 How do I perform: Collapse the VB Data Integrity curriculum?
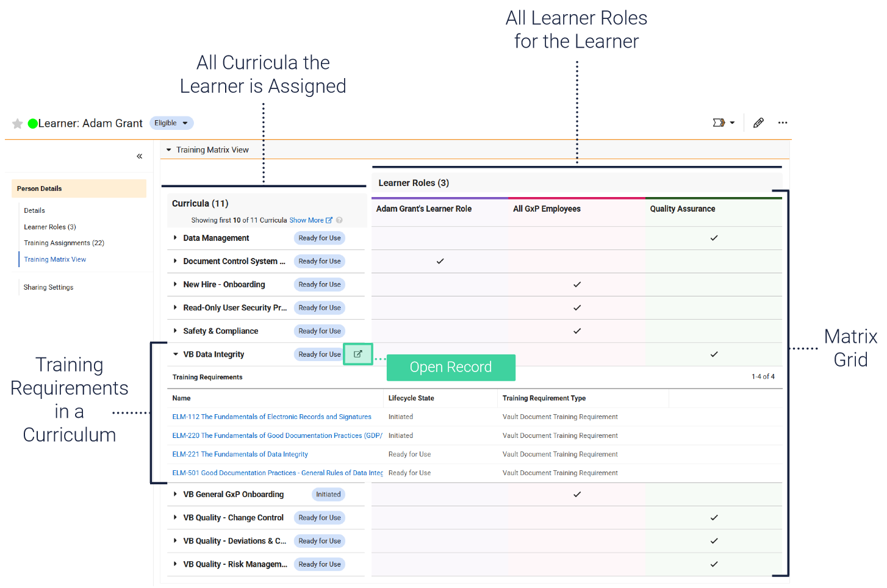(176, 354)
